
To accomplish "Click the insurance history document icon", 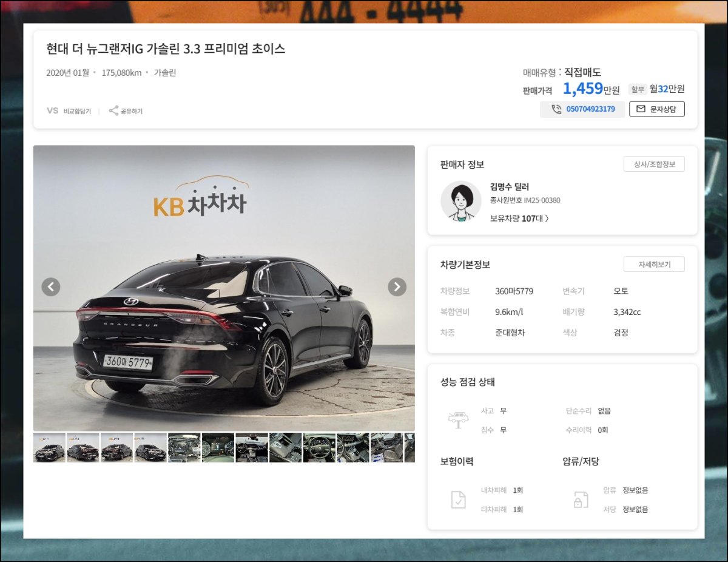I will (x=459, y=499).
